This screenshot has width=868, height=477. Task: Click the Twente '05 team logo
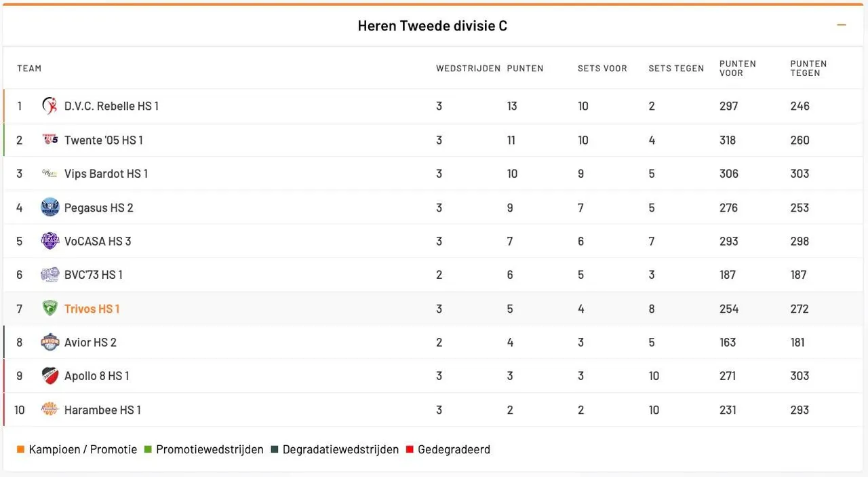click(x=50, y=140)
